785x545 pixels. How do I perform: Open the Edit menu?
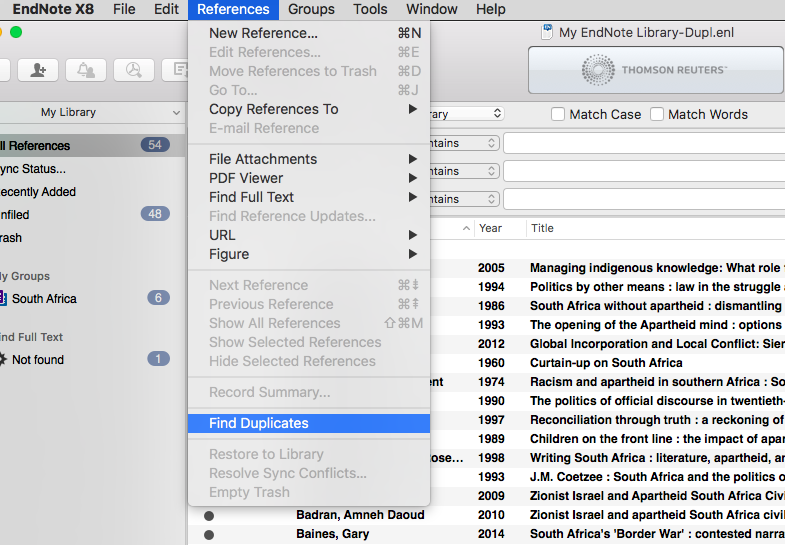click(x=166, y=9)
